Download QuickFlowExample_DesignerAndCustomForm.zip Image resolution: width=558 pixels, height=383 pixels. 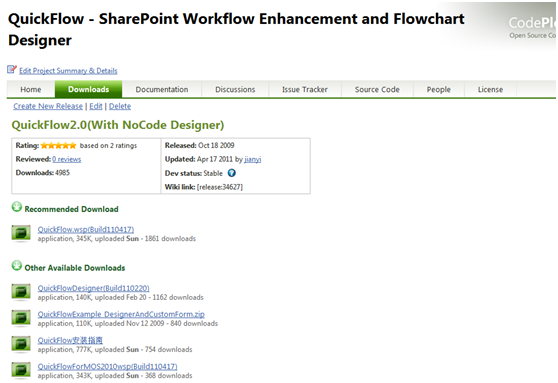tap(121, 314)
